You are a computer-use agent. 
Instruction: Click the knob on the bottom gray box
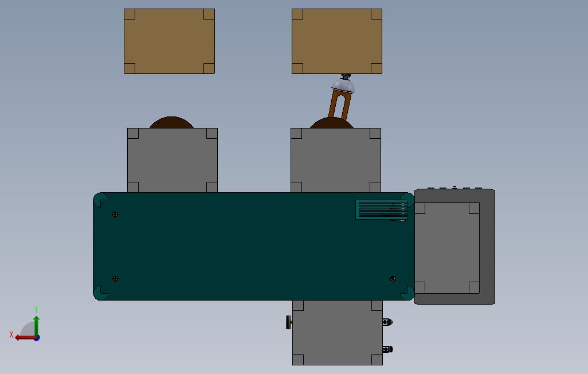point(289,322)
